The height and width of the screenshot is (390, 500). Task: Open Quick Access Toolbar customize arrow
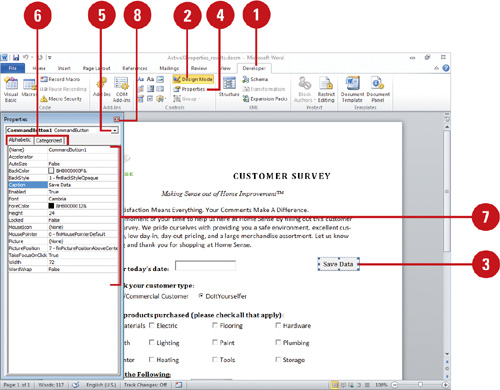(50, 58)
